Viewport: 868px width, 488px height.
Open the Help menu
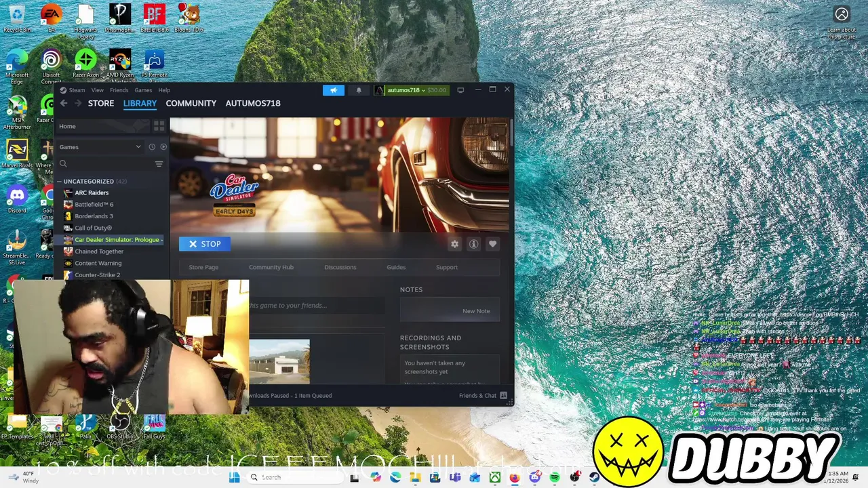(x=164, y=90)
